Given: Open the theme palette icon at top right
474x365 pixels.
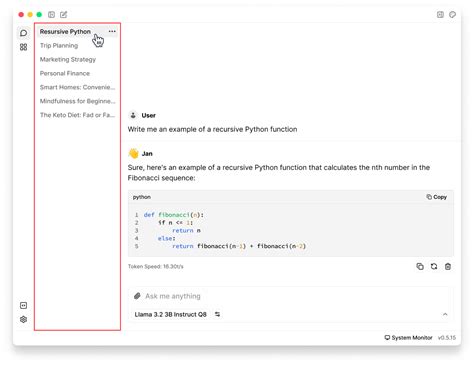Looking at the screenshot, I should point(452,14).
